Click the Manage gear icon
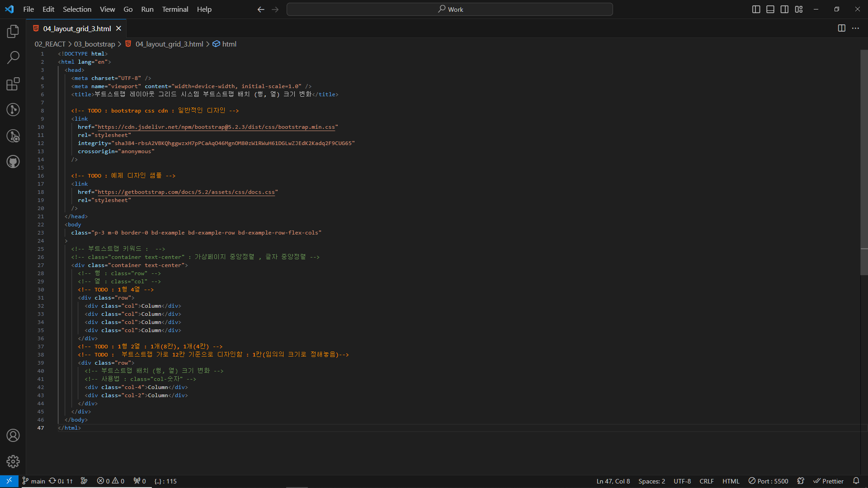 [13, 461]
